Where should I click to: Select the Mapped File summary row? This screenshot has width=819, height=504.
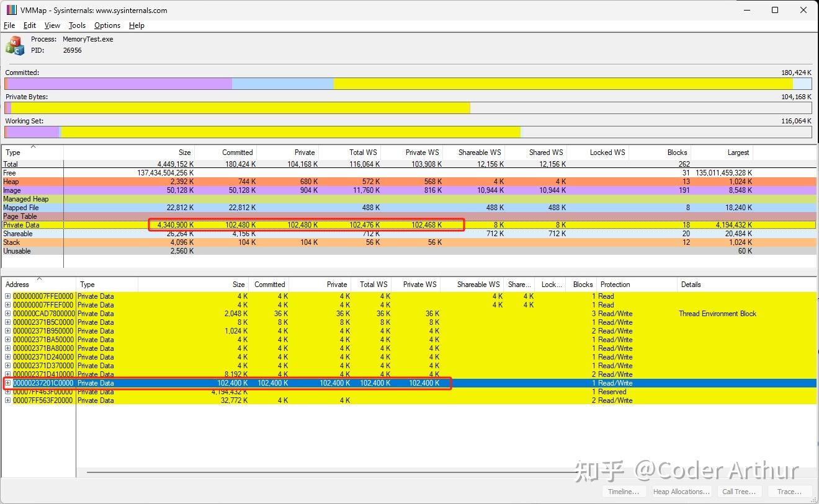pos(31,207)
